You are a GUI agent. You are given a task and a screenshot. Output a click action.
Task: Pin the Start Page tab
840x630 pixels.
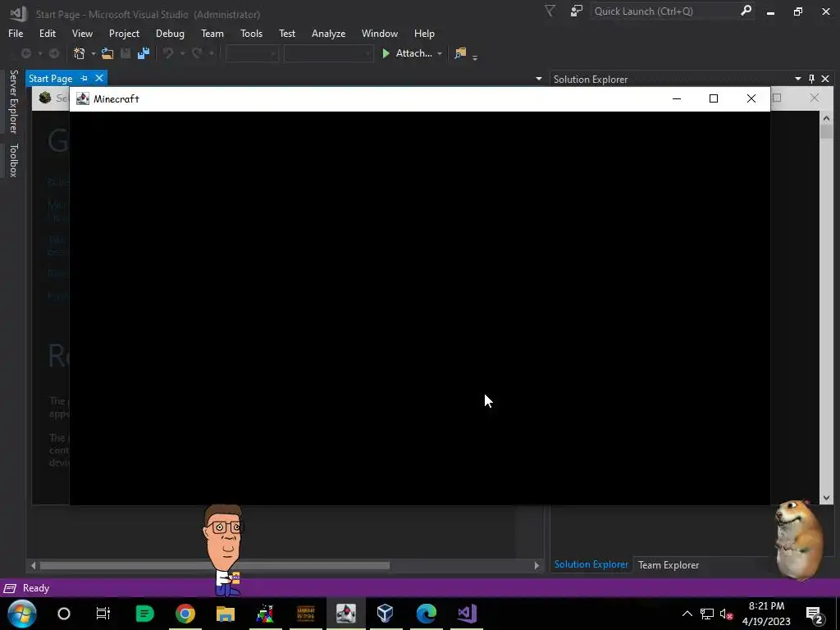(x=84, y=78)
